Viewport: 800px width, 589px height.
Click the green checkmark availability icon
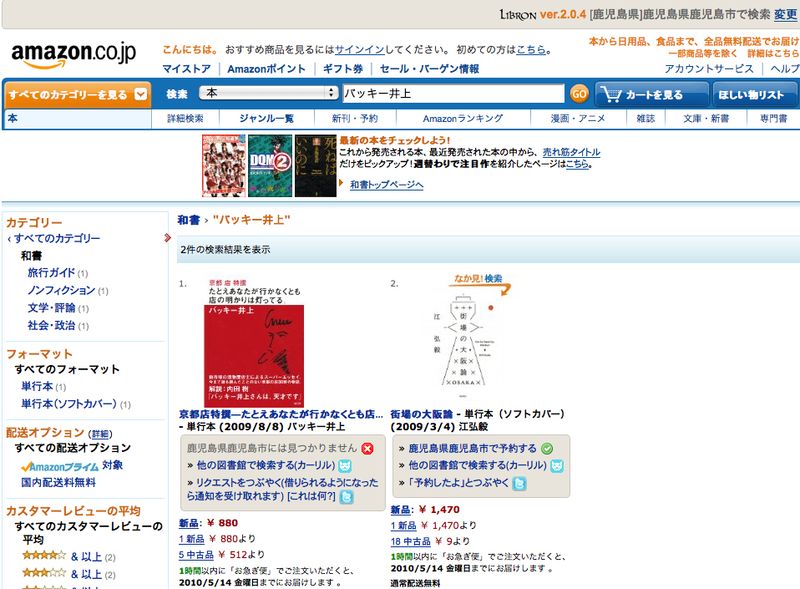click(x=547, y=449)
